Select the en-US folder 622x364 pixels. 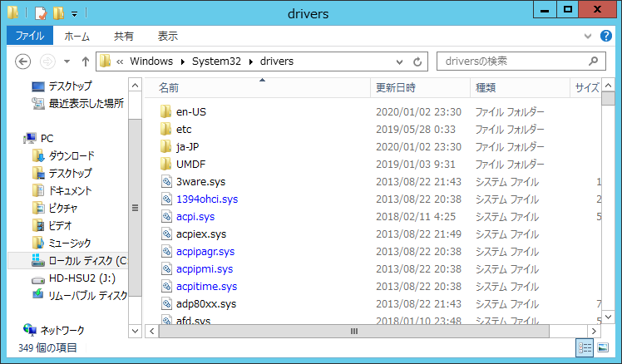coord(191,112)
